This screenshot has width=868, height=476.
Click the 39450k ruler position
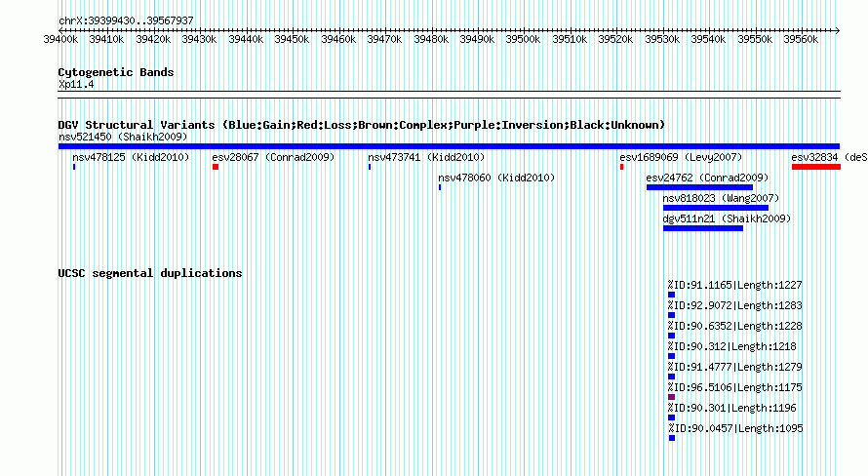(x=292, y=39)
